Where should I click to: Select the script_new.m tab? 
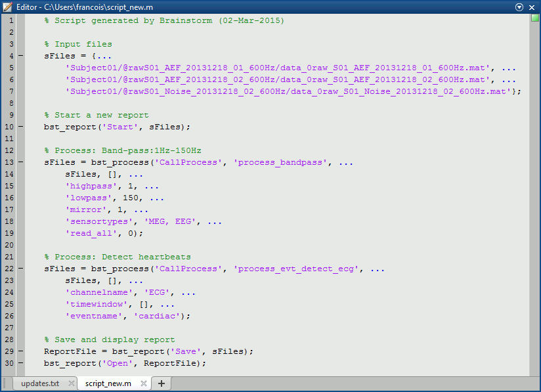tap(108, 383)
